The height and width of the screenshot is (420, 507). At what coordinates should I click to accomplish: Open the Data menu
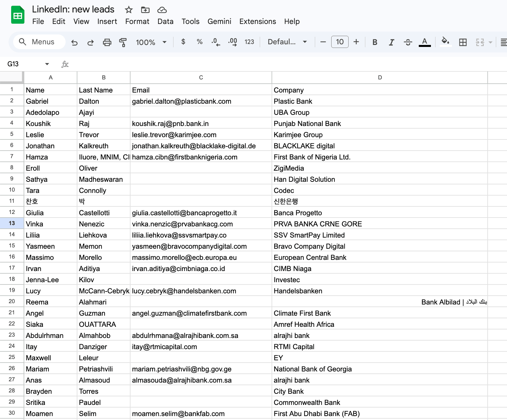(165, 21)
